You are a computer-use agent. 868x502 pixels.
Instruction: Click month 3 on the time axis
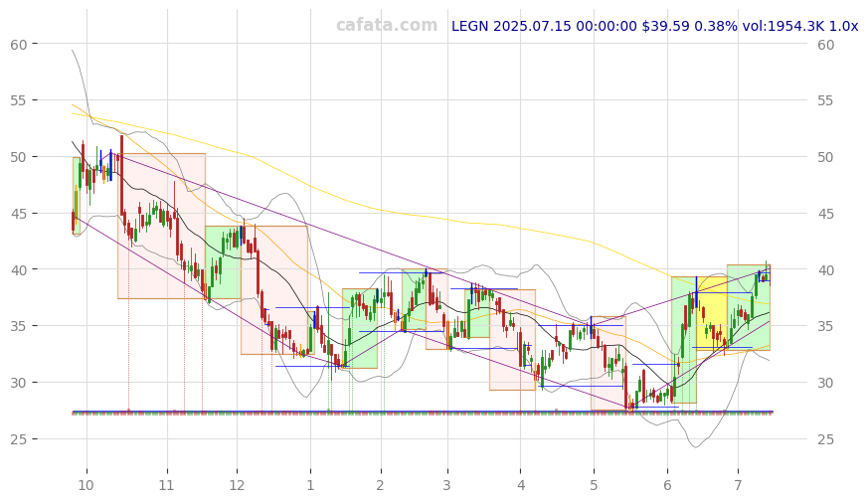coord(446,486)
